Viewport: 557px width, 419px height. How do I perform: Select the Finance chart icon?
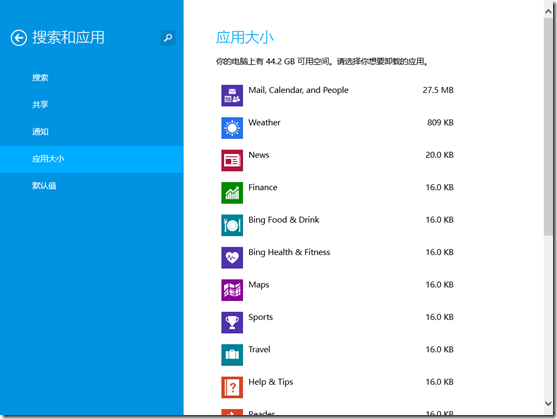point(232,193)
